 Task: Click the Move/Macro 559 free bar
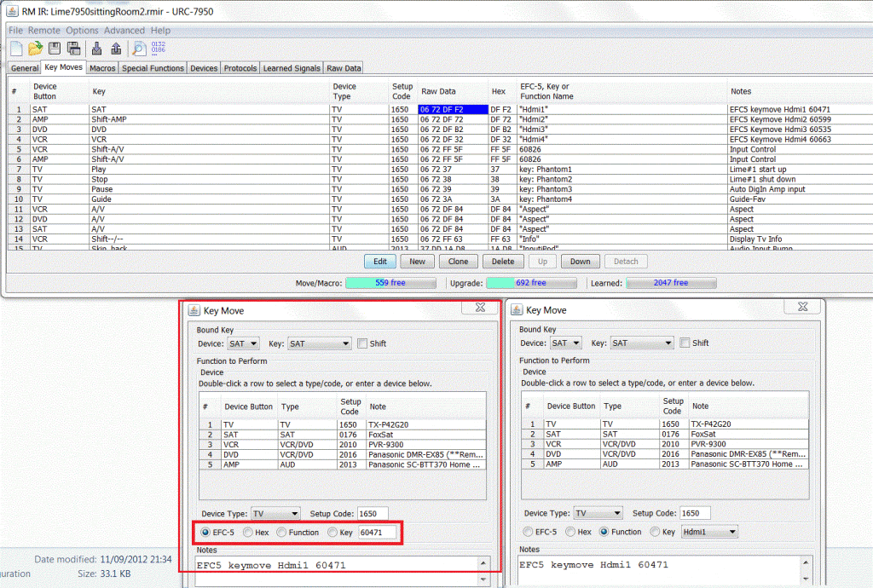click(x=390, y=283)
